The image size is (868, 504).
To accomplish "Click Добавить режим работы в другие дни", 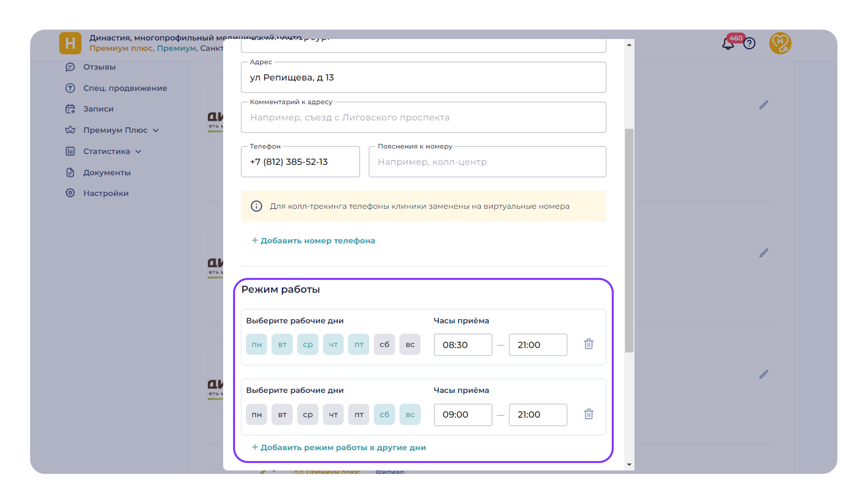I will 339,448.
